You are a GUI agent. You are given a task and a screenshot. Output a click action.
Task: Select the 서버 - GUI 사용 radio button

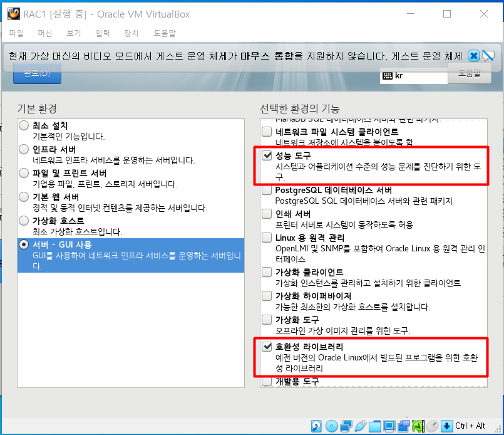[x=24, y=244]
